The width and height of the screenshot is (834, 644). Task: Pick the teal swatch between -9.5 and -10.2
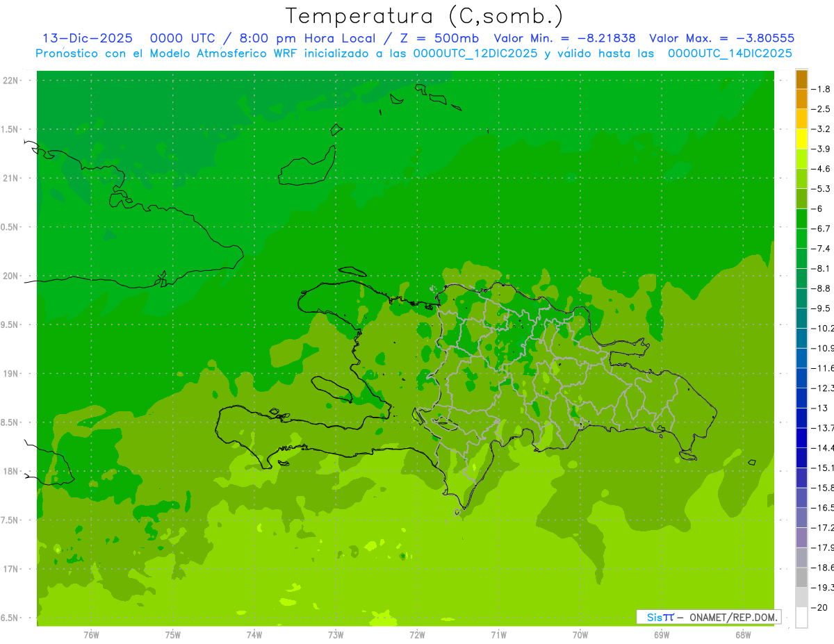click(801, 318)
